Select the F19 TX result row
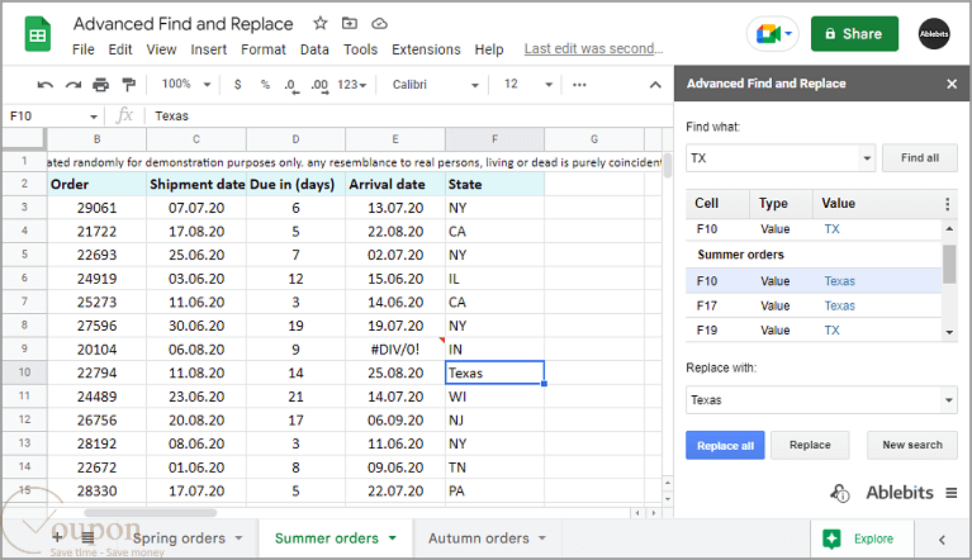This screenshot has height=560, width=972. [813, 330]
